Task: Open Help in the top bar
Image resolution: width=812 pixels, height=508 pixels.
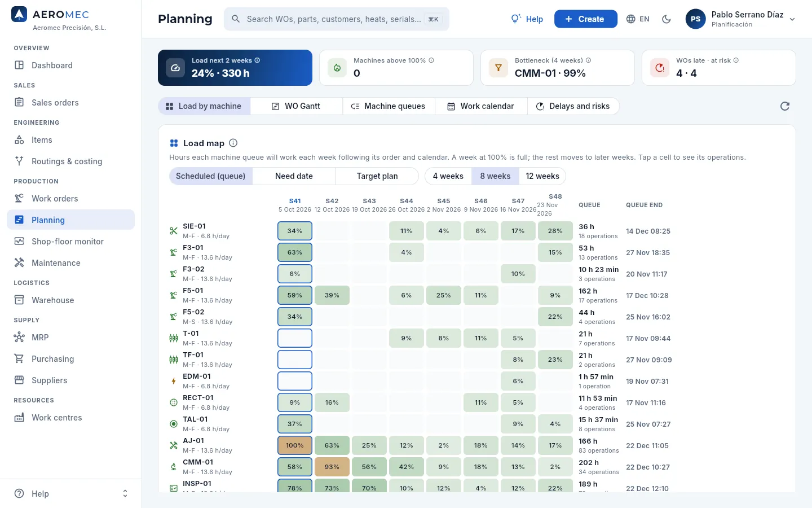Action: pos(527,19)
